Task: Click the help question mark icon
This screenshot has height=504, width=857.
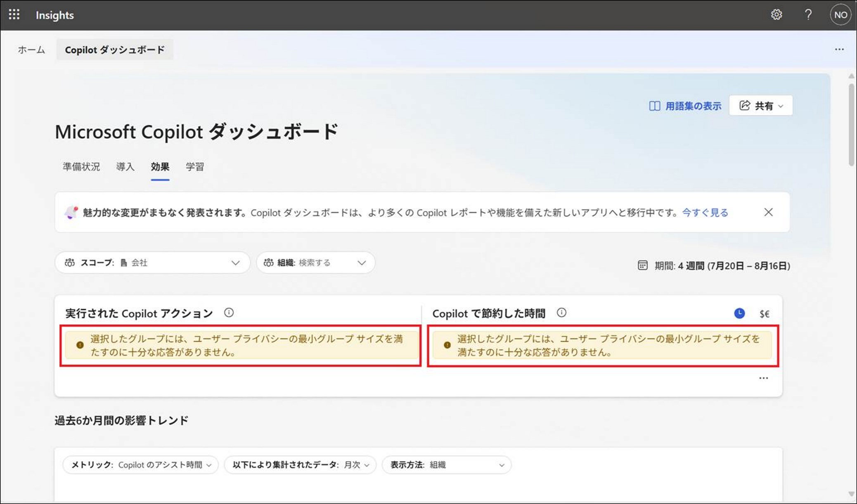Action: [808, 15]
